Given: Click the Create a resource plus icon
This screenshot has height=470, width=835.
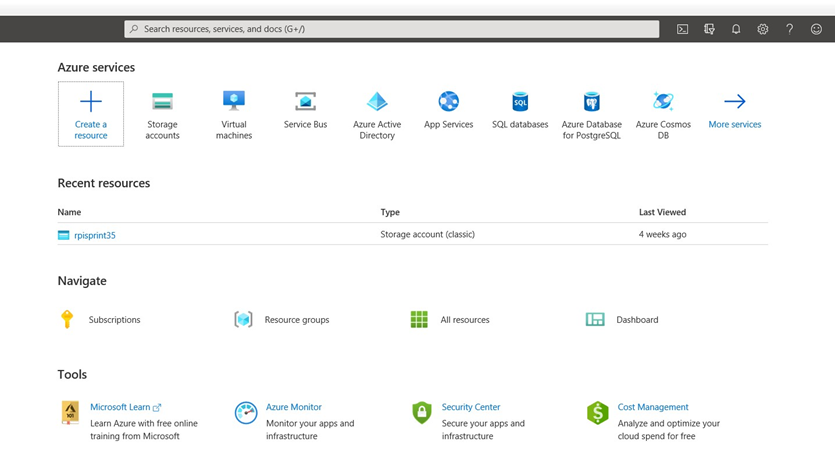Looking at the screenshot, I should (x=91, y=102).
